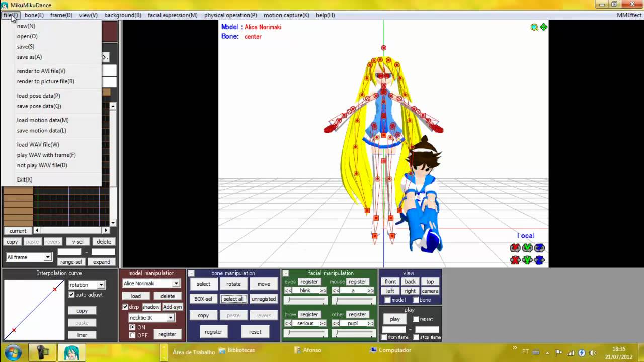Click the select all button

(233, 299)
